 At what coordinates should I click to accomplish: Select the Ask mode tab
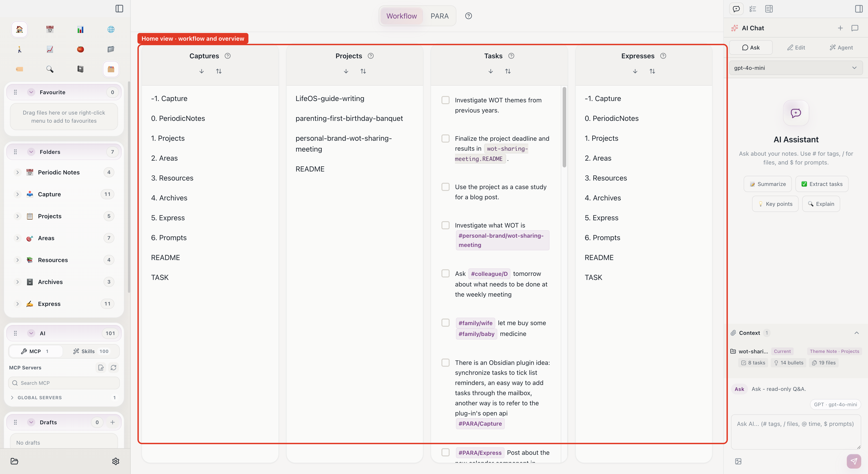(751, 47)
